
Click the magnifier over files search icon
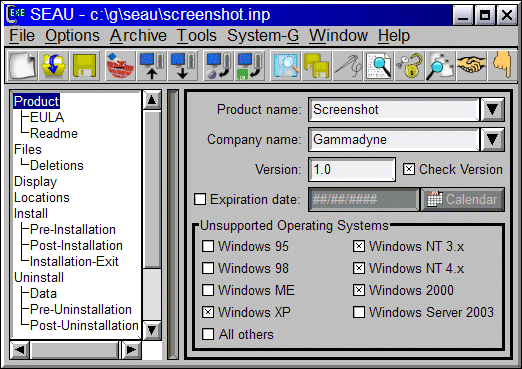[441, 65]
